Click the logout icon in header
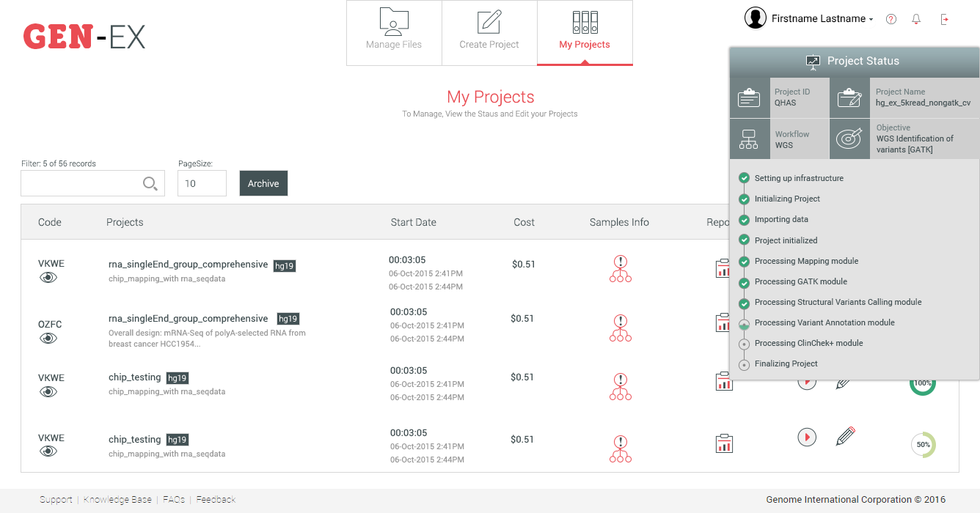This screenshot has height=513, width=980. [945, 19]
